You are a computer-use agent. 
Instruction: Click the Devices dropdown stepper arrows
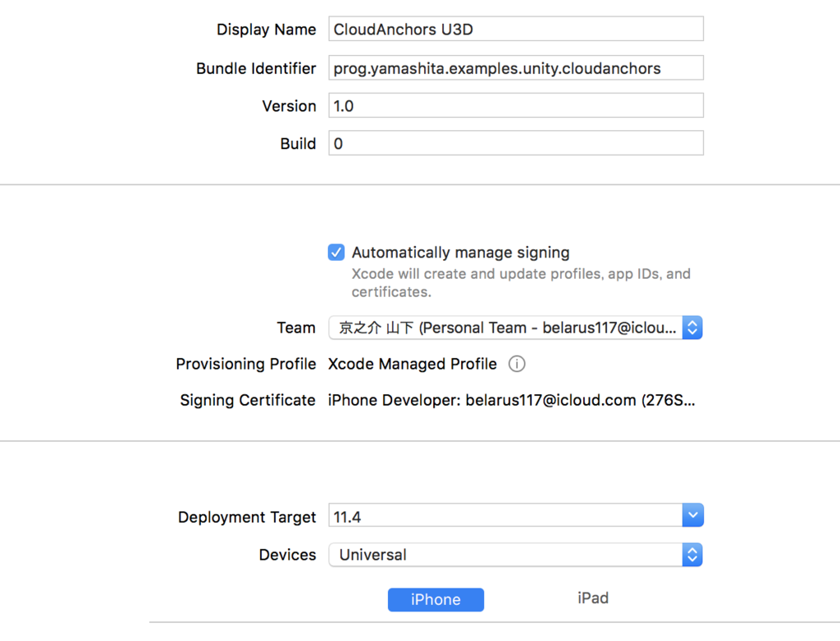[x=691, y=555]
